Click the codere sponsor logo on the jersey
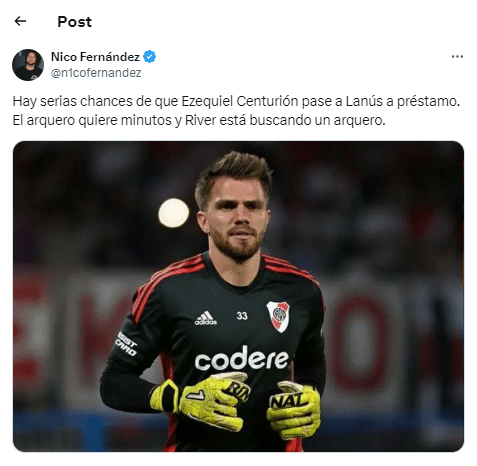Viewport: 477px width, 466px height. tap(242, 359)
